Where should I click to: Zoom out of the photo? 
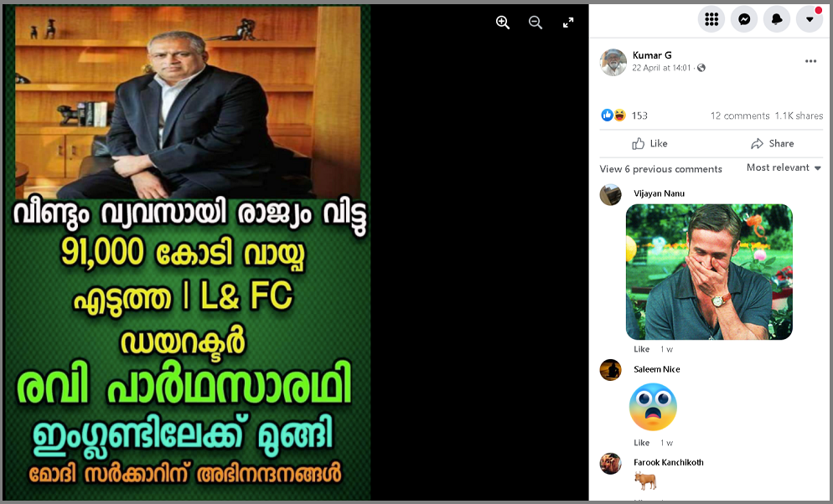click(x=535, y=23)
